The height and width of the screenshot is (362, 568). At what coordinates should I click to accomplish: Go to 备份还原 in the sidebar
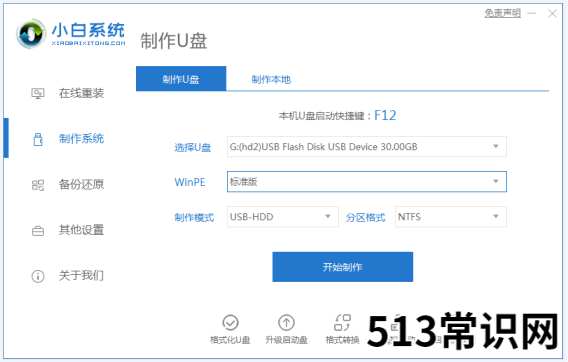click(68, 184)
